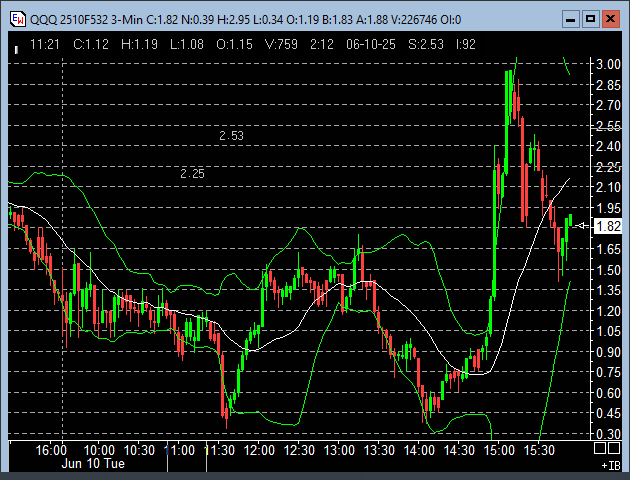630x480 pixels.
Task: Click the L:1.08 low value in info bar
Action: click(187, 44)
